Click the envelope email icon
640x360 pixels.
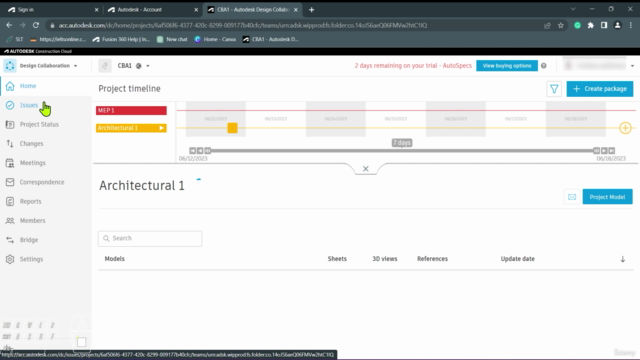(572, 197)
